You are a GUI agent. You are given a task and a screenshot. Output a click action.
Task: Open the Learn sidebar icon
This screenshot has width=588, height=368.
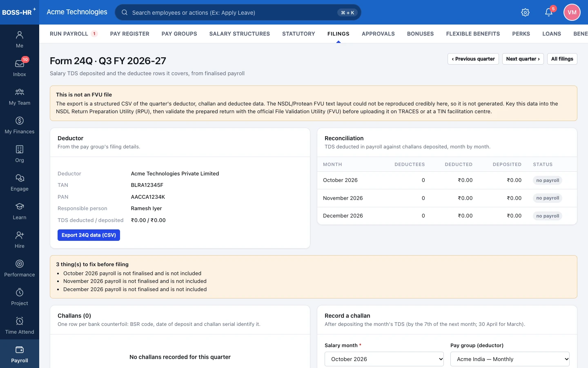(x=20, y=211)
